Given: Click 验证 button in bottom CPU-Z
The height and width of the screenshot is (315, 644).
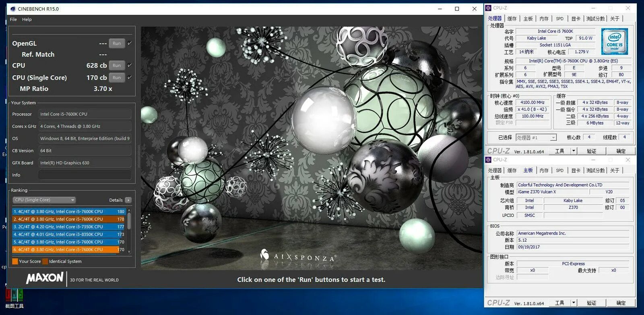Looking at the screenshot, I should coord(592,303).
